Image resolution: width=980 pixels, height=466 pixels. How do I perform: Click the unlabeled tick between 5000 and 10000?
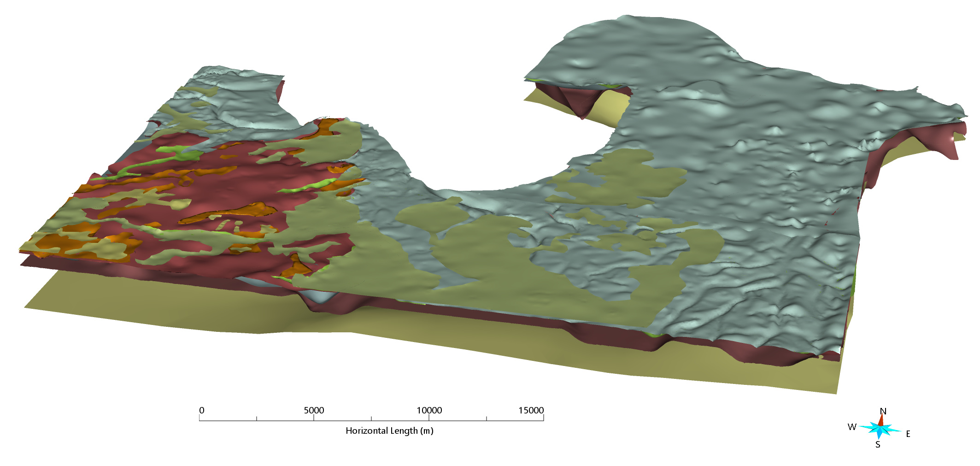(371, 419)
